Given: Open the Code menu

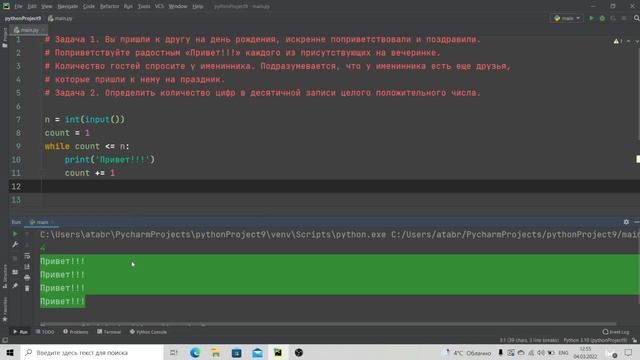Looking at the screenshot, I should click(x=89, y=6).
